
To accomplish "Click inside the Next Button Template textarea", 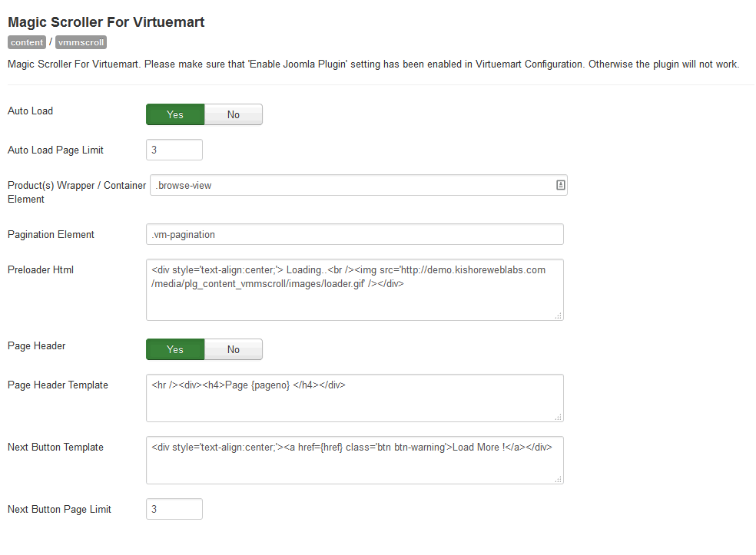I will [x=355, y=460].
